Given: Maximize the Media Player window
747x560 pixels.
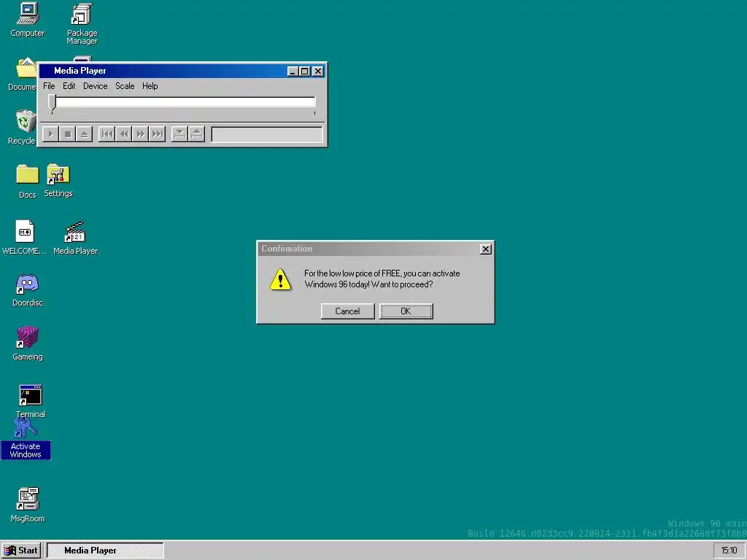Looking at the screenshot, I should click(x=305, y=71).
